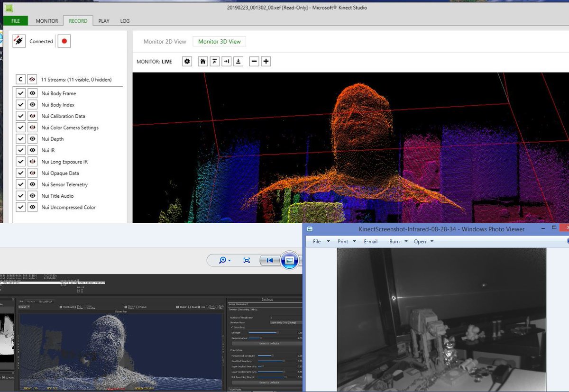Image resolution: width=569 pixels, height=392 pixels.
Task: Open the Skeleton Mode dropdown in Settings
Action: point(286,322)
